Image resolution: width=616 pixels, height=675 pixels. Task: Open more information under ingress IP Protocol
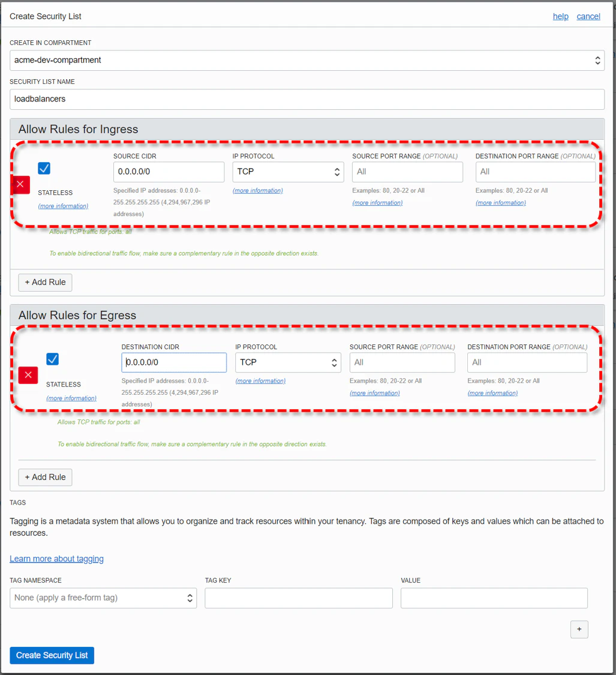[x=258, y=191]
